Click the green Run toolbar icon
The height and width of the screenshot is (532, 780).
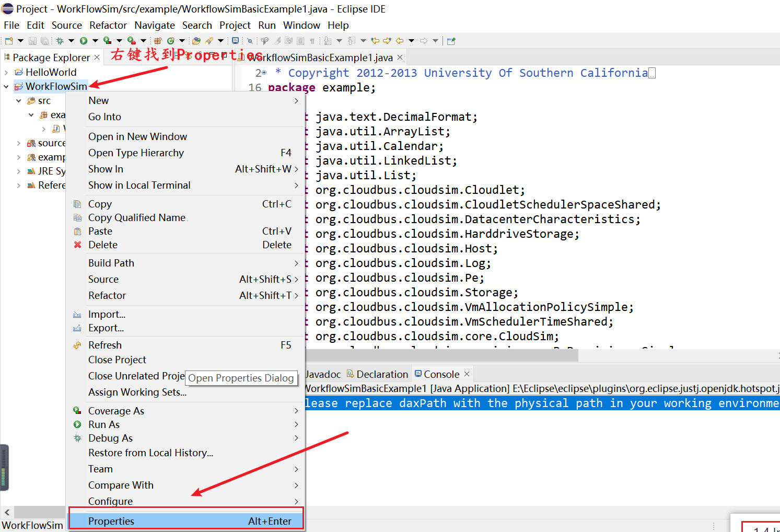[x=84, y=41]
